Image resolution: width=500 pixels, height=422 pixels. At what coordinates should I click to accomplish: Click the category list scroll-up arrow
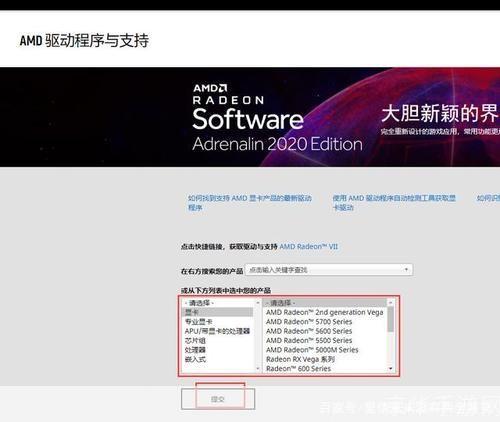[x=258, y=303]
